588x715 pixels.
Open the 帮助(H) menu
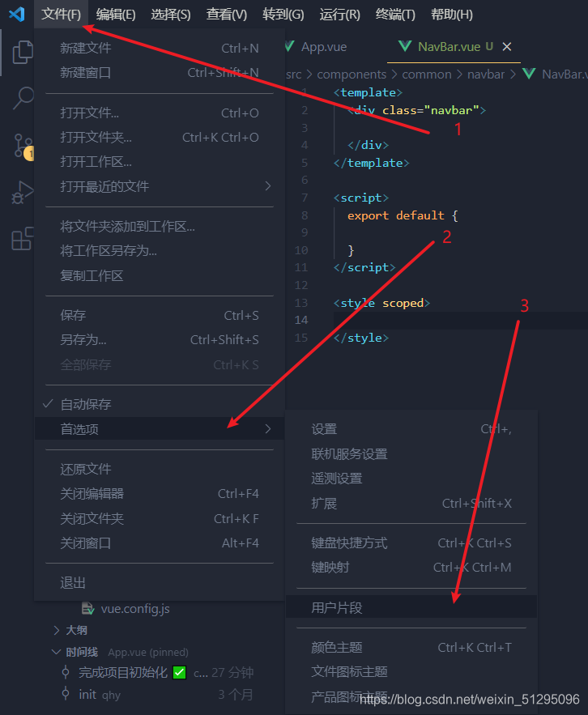(x=452, y=15)
